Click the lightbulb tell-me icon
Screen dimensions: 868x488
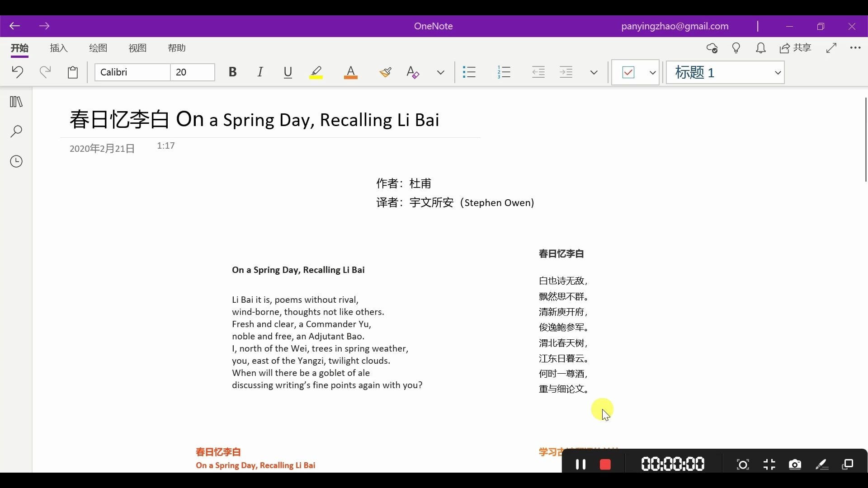736,48
